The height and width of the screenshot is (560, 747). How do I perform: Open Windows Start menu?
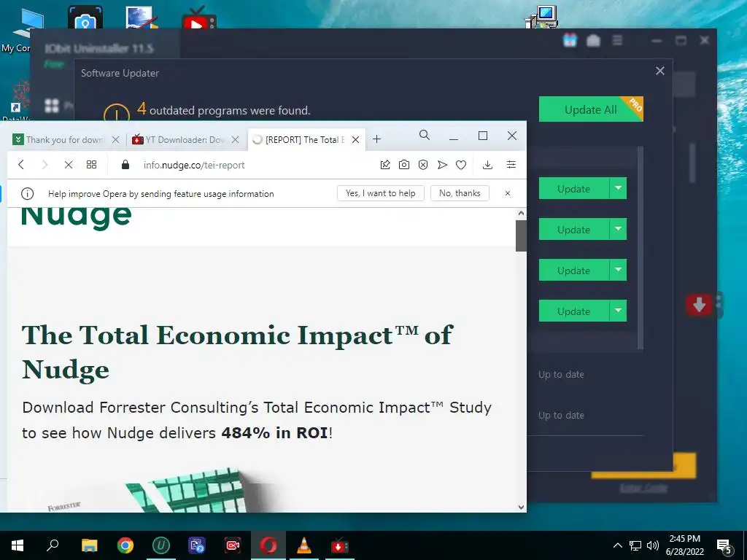(18, 545)
